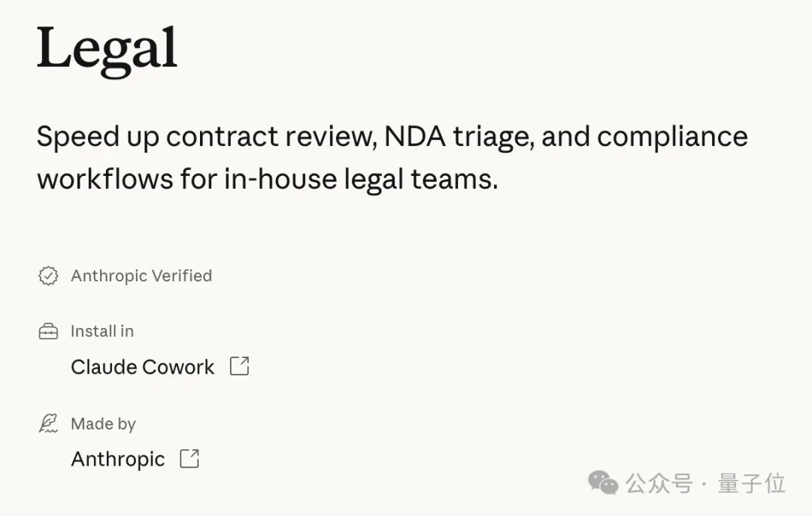Open external link icon next to Claude Cowork
This screenshot has width=812, height=516.
239,366
